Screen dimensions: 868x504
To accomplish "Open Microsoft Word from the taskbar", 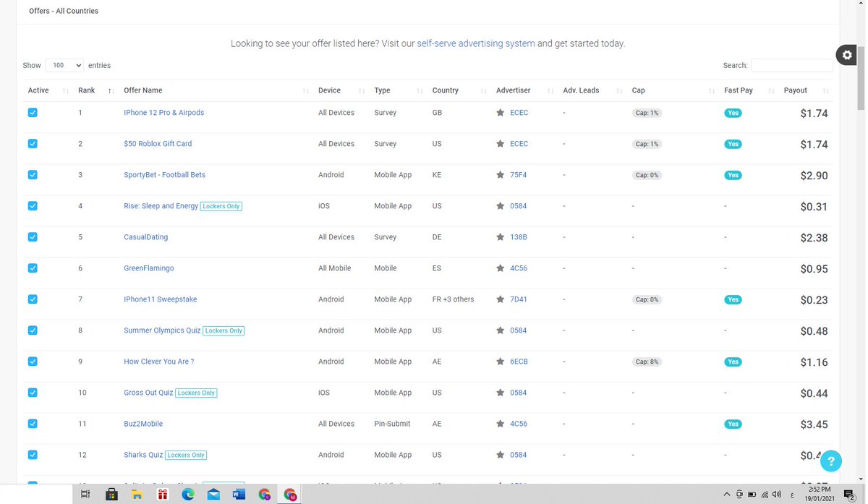I will coord(239,495).
